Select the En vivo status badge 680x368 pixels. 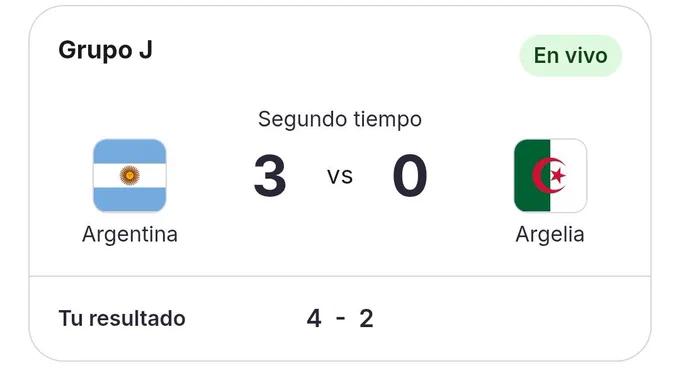pyautogui.click(x=571, y=56)
